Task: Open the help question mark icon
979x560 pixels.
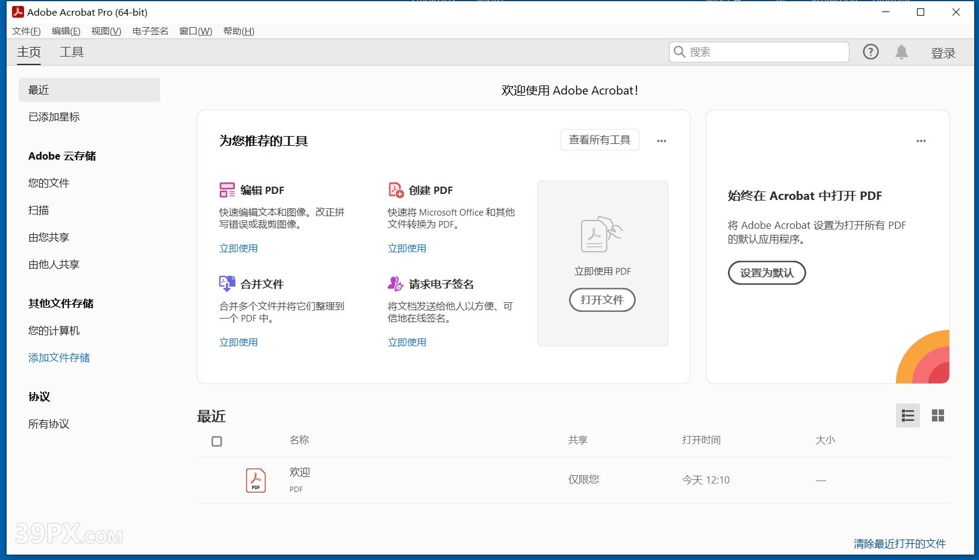Action: coord(871,52)
